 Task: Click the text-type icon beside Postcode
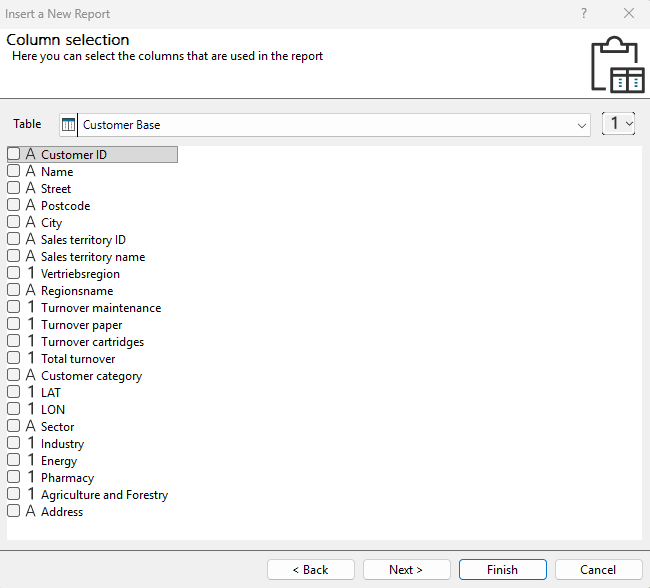30,205
